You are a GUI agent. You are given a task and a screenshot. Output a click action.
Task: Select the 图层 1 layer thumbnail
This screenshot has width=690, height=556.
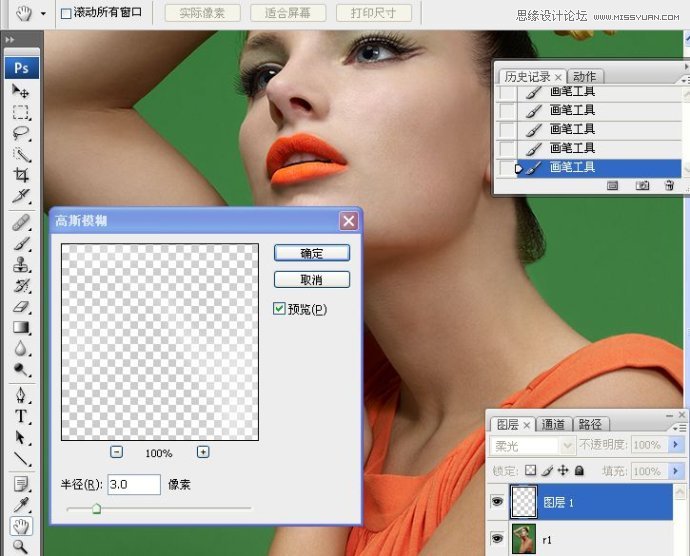tap(523, 501)
